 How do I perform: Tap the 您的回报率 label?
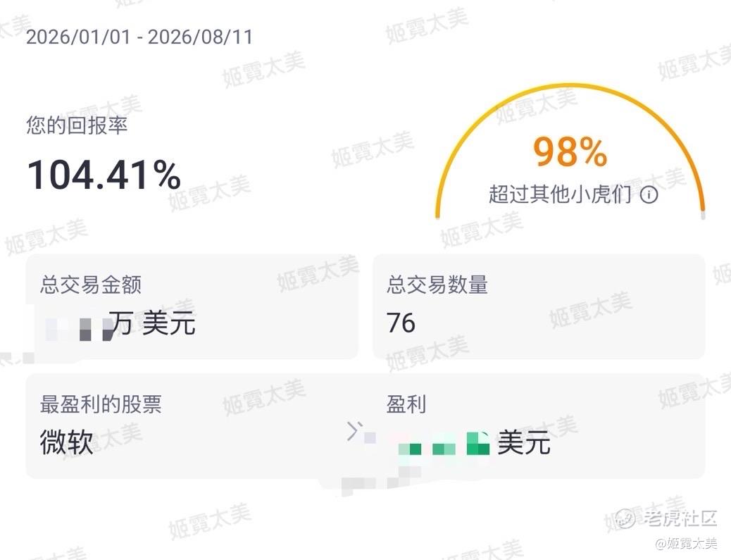77,126
